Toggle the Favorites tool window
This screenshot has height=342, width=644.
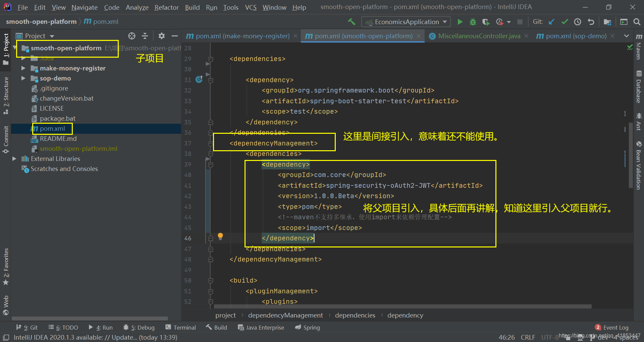tap(6, 267)
